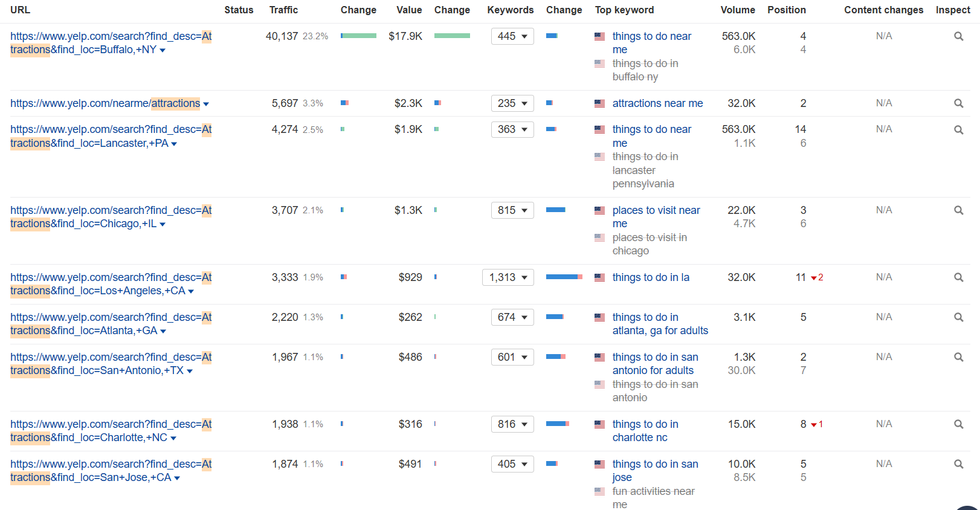980x510 pixels.
Task: Sort by the Position column header
Action: 787,10
